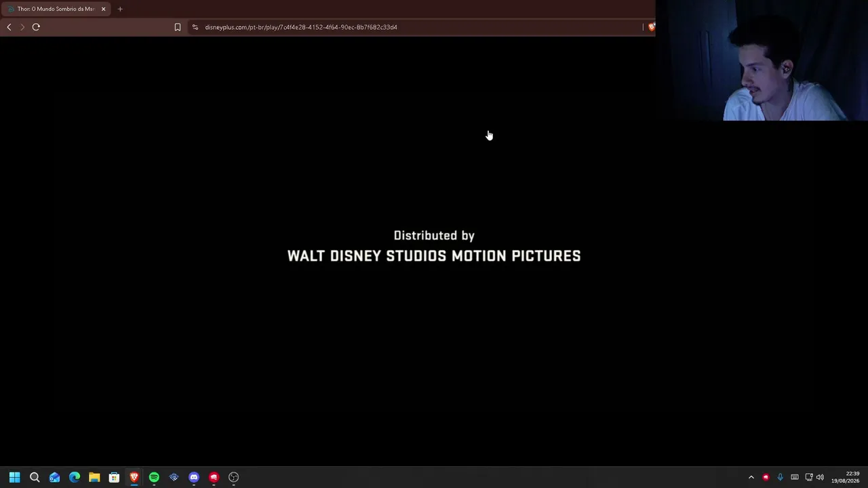Open site settings icon beside URL

coord(195,27)
